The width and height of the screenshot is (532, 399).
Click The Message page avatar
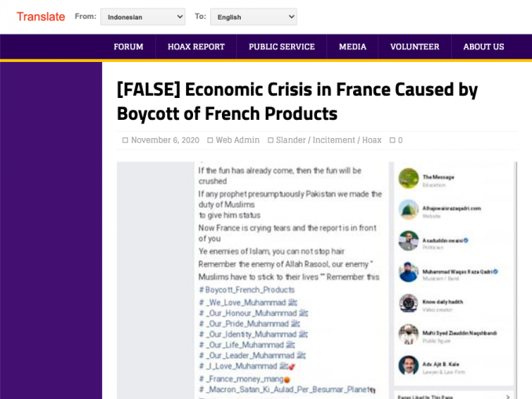coord(409,178)
